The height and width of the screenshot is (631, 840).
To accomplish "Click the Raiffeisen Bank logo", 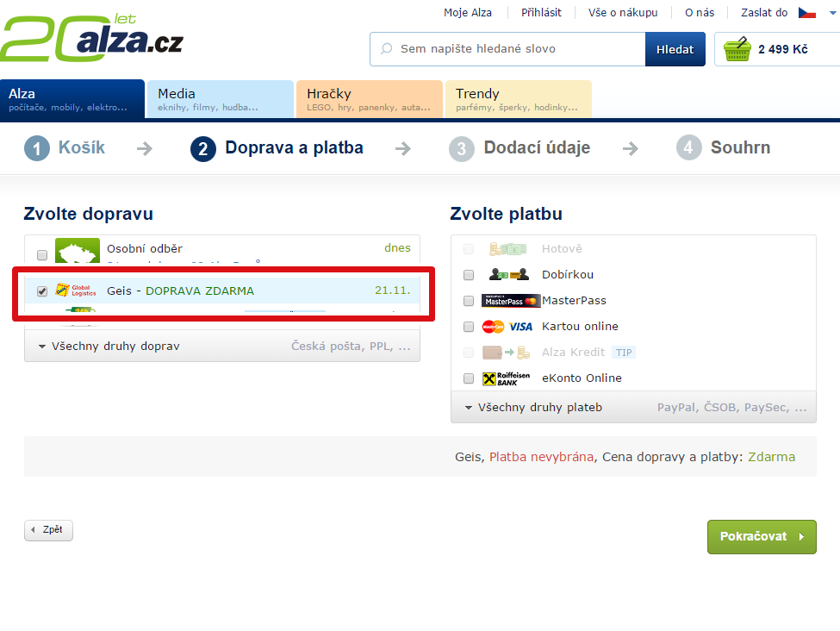I will (x=506, y=378).
